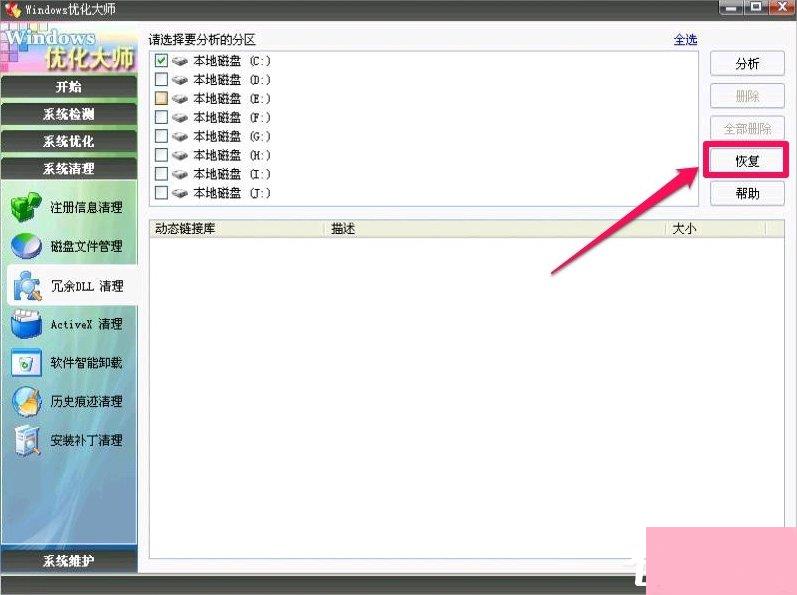The image size is (797, 595).
Task: Check the 本地磁盘 (I:) checkbox
Action: pos(161,174)
